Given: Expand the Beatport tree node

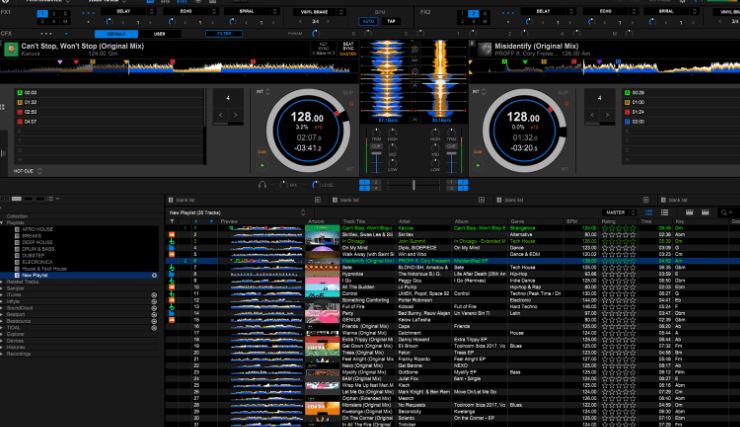Looking at the screenshot, I should [x=2, y=315].
